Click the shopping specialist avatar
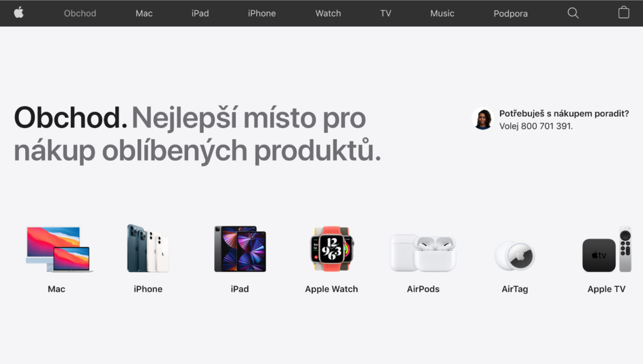Screen dimensions: 643x364 tap(483, 119)
